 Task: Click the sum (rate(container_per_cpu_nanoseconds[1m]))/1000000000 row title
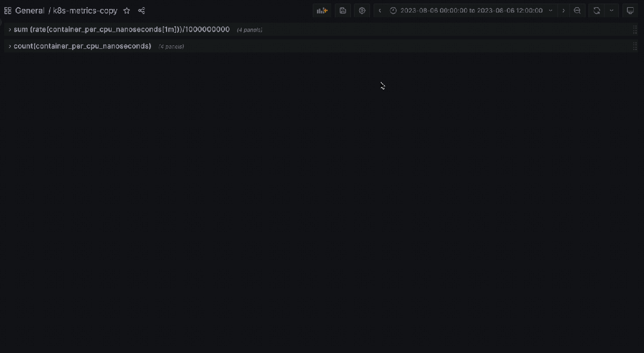(122, 30)
